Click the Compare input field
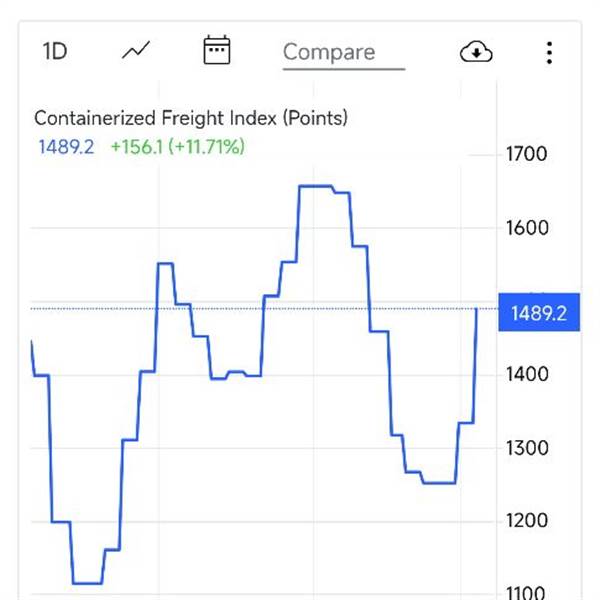This screenshot has height=600, width=600. [342, 52]
